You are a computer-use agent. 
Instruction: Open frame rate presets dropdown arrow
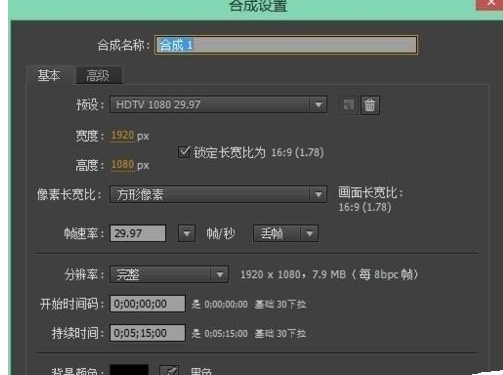[x=187, y=233]
